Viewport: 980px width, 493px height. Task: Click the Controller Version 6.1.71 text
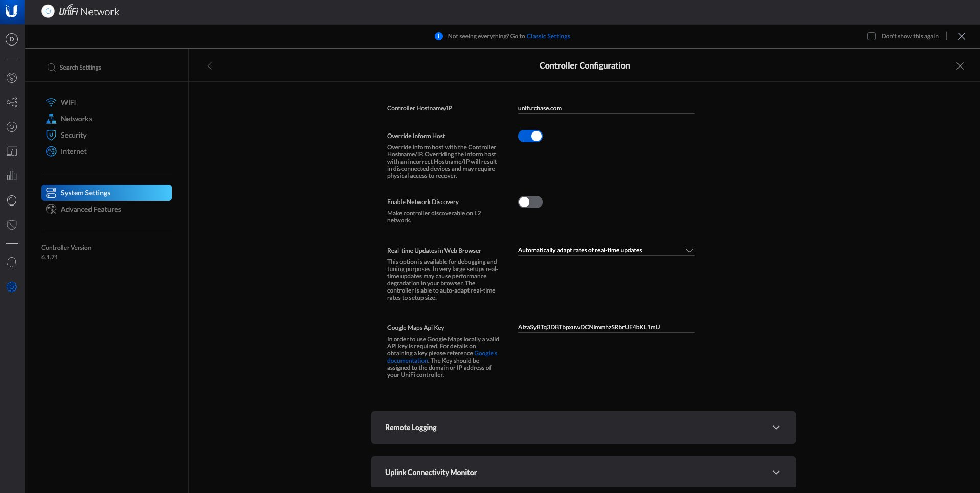66,252
